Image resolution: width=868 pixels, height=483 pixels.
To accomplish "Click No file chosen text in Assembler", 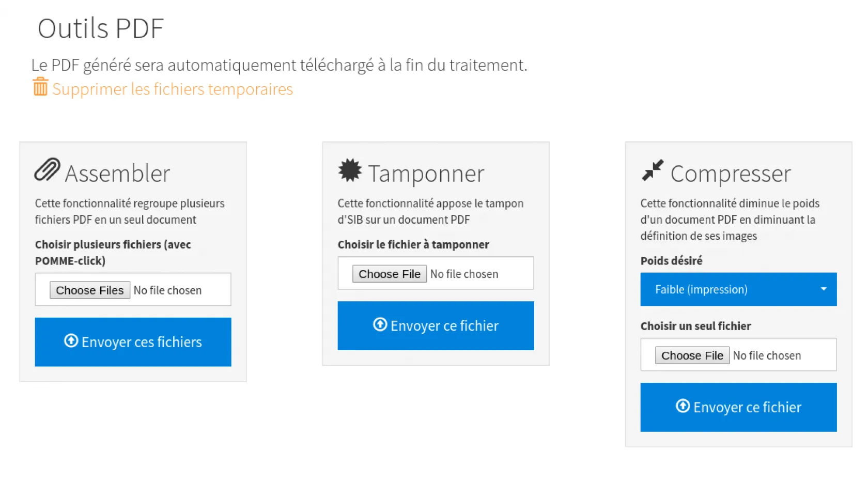I will (167, 290).
